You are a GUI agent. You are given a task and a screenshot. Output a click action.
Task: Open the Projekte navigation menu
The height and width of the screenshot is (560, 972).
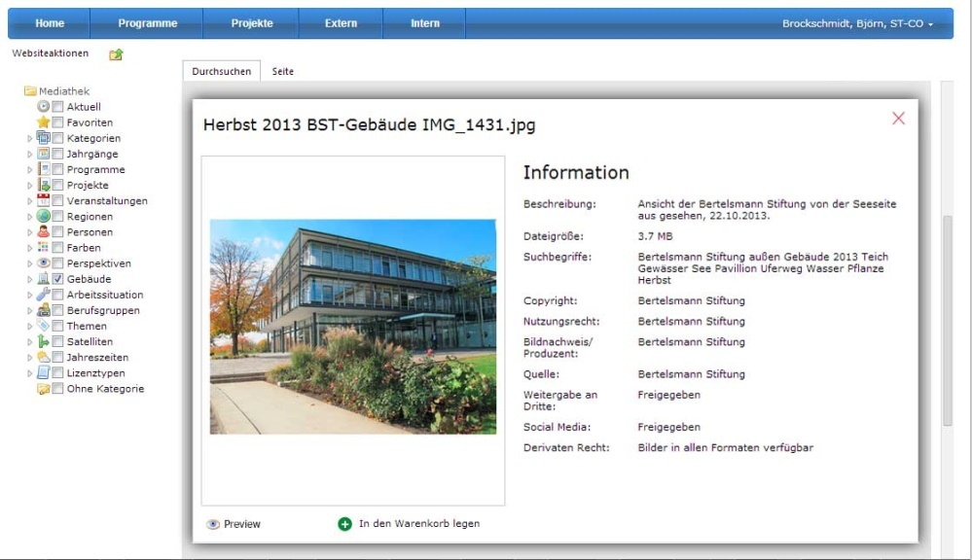(x=252, y=23)
